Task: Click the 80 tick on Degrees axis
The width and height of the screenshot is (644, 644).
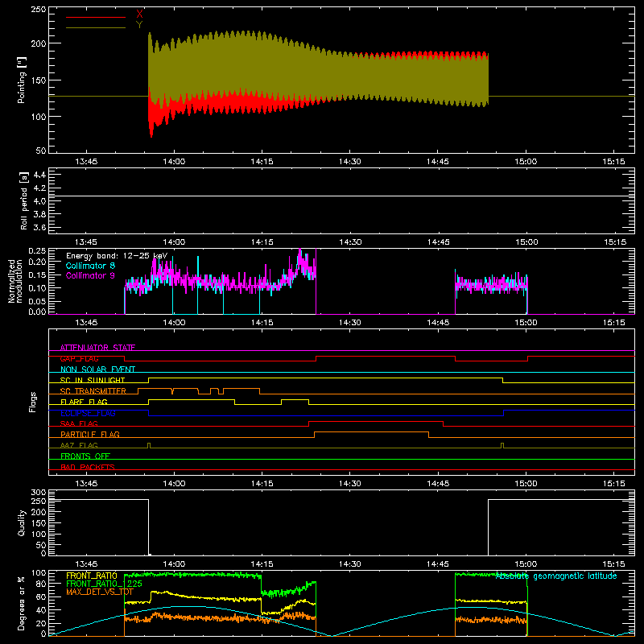Action: pos(41,584)
